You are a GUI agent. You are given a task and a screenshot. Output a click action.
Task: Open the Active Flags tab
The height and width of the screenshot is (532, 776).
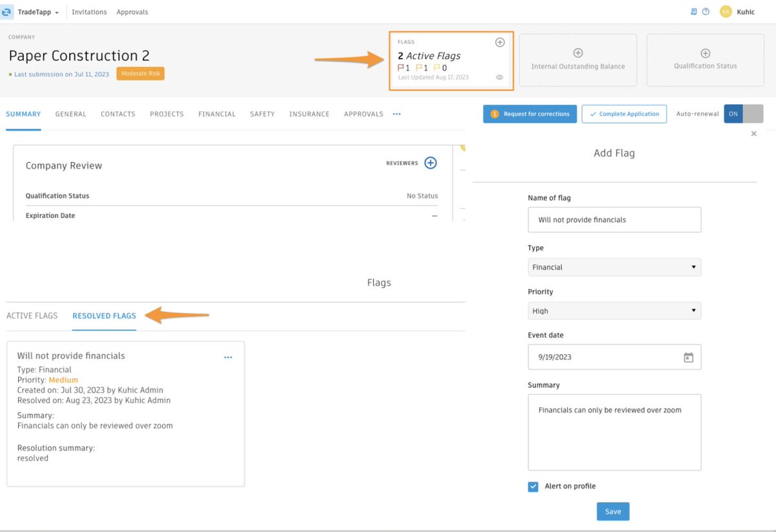[x=32, y=315]
